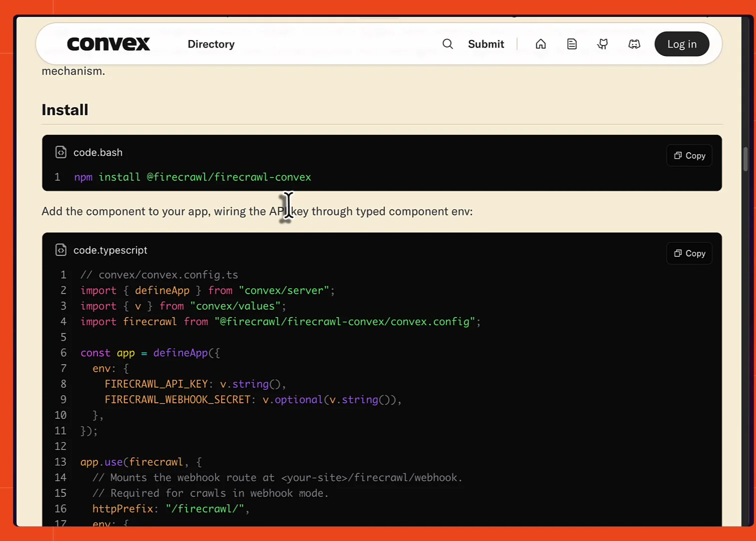Click the npm install @firecrawl/firecrawl-convex command
The height and width of the screenshot is (541, 756).
tap(193, 177)
